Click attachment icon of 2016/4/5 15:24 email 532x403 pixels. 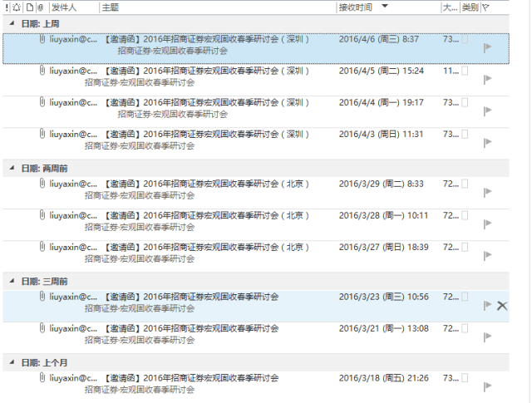tap(42, 71)
